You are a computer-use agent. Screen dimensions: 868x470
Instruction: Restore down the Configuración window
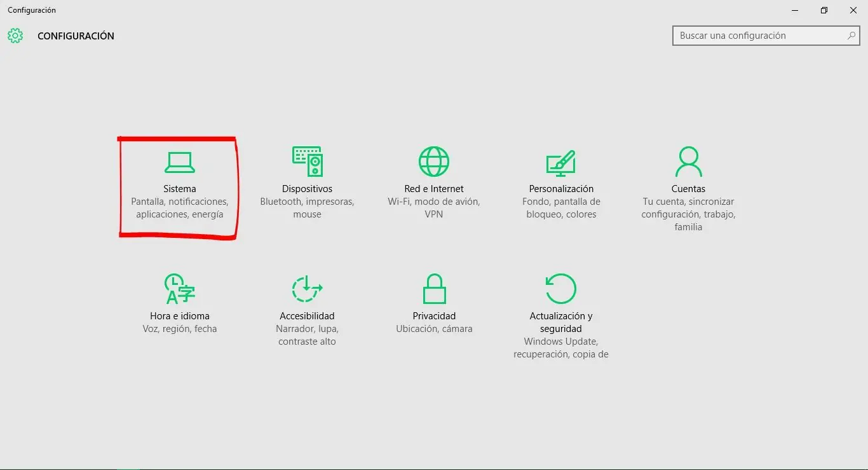pos(824,10)
